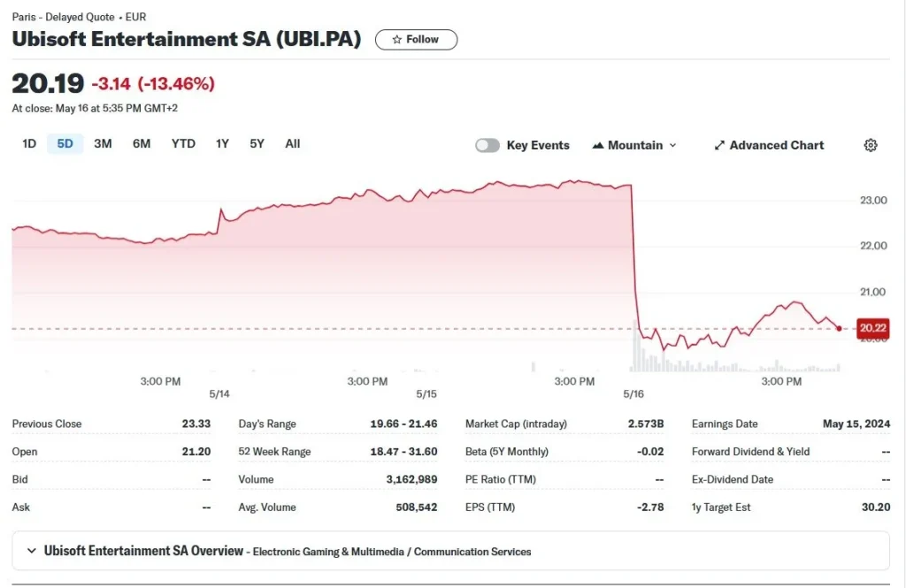Click the mountain chart type icon
This screenshot has width=906, height=588.
click(x=598, y=145)
